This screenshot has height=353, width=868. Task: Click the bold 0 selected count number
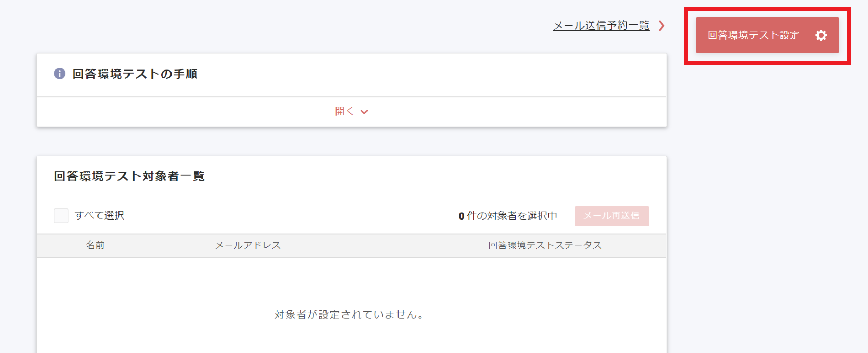coord(461,216)
